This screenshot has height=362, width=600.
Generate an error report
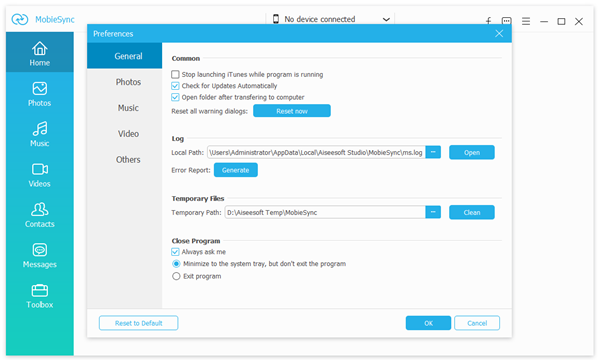pyautogui.click(x=236, y=170)
